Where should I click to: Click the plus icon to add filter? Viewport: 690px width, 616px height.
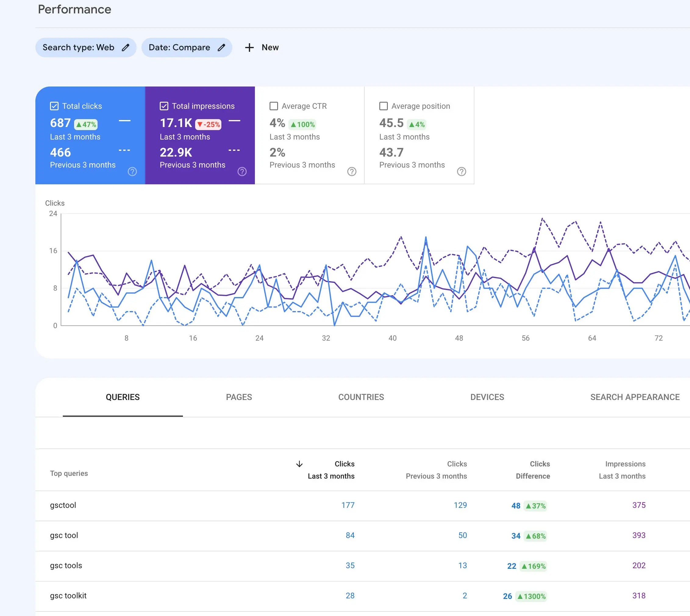pos(249,48)
